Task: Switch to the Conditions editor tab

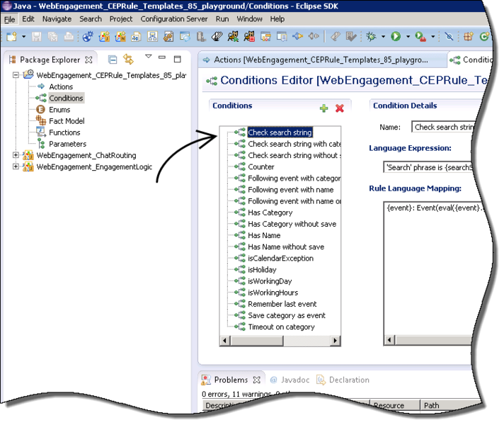Action: pos(471,59)
